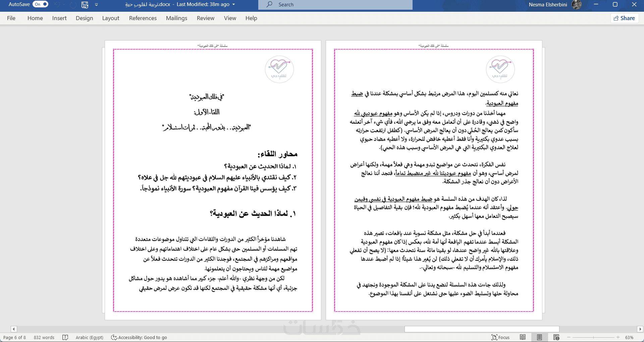
Task: Select Print Layout view
Action: [x=539, y=337]
